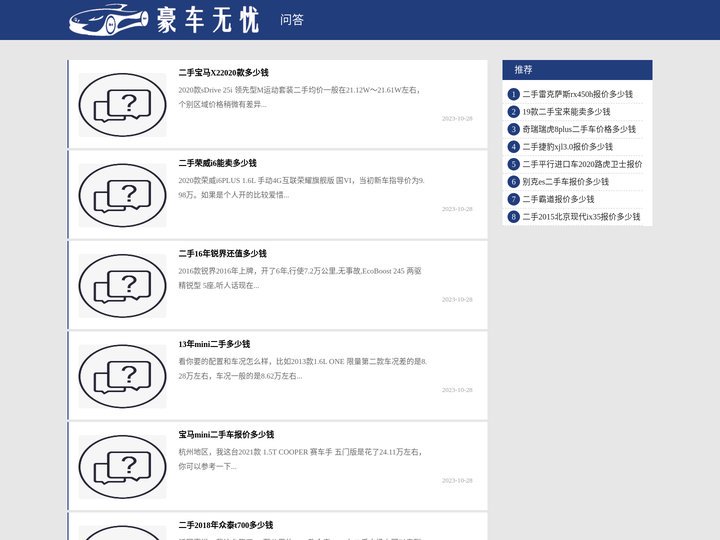Click number 5 badge in 推荐 list
Image resolution: width=720 pixels, height=540 pixels.
pos(513,164)
